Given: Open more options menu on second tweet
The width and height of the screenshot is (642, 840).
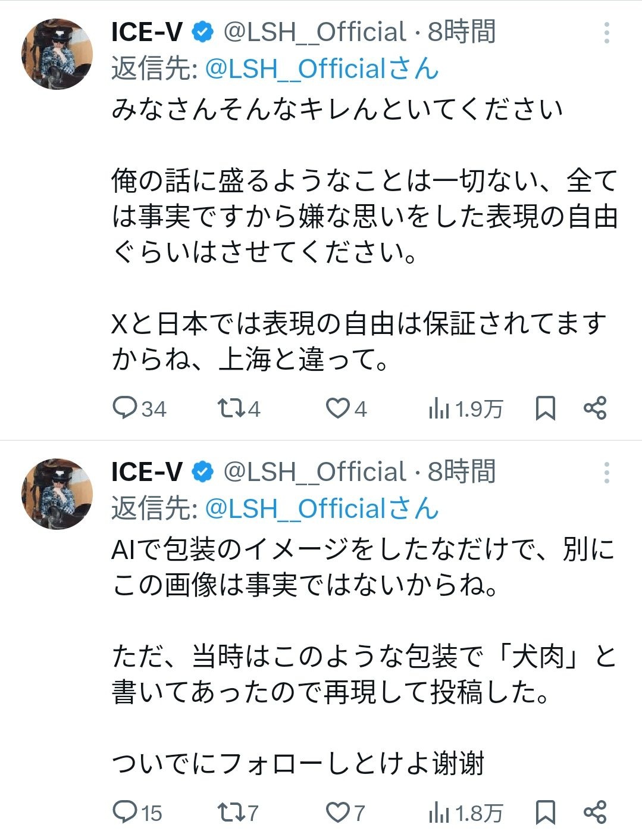Looking at the screenshot, I should (606, 473).
